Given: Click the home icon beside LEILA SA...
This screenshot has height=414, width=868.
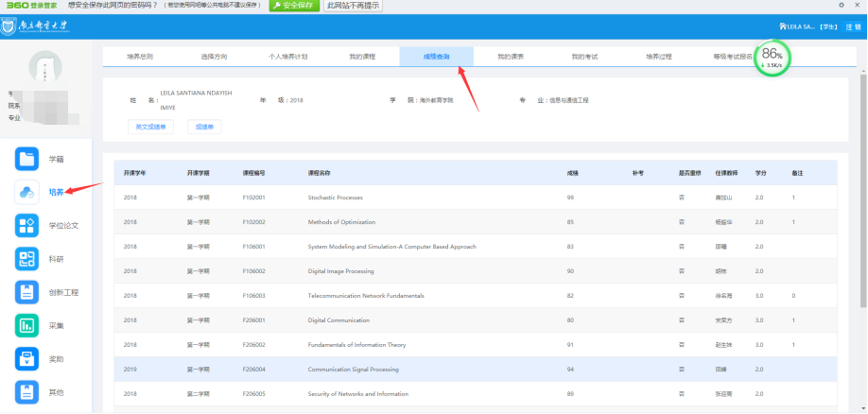Looking at the screenshot, I should pyautogui.click(x=782, y=26).
